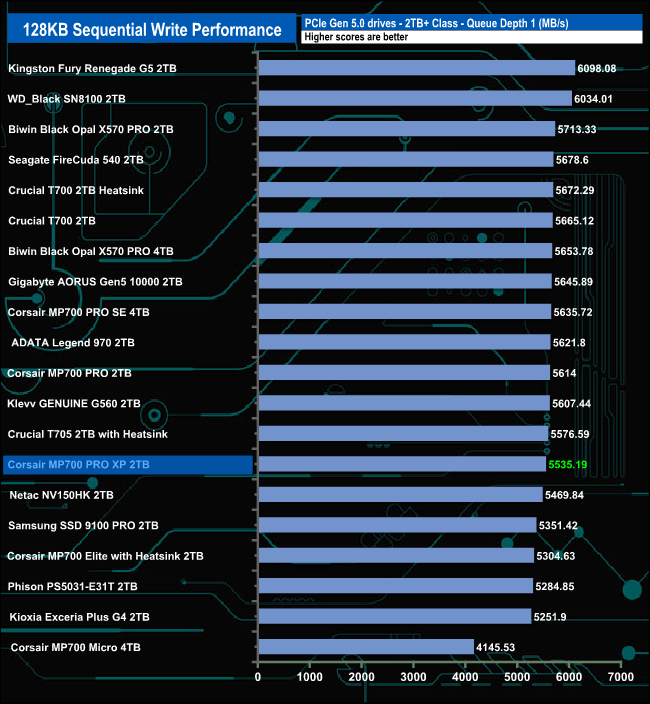Image resolution: width=650 pixels, height=704 pixels.
Task: Click the value 6098.08
Action: 597,69
